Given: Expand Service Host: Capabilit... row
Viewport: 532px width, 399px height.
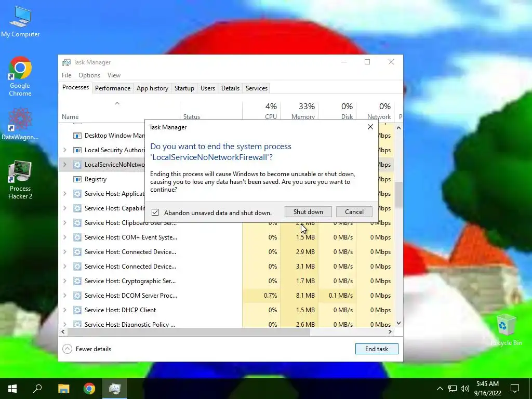Looking at the screenshot, I should 65,208.
